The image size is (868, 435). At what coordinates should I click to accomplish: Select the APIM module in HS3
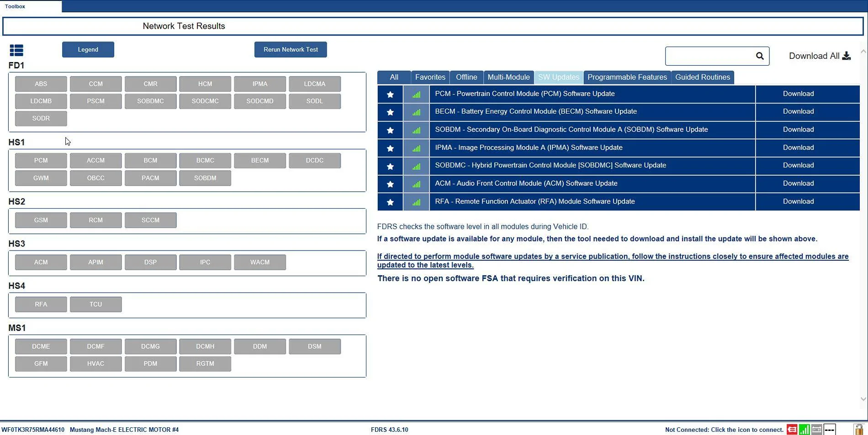(95, 262)
